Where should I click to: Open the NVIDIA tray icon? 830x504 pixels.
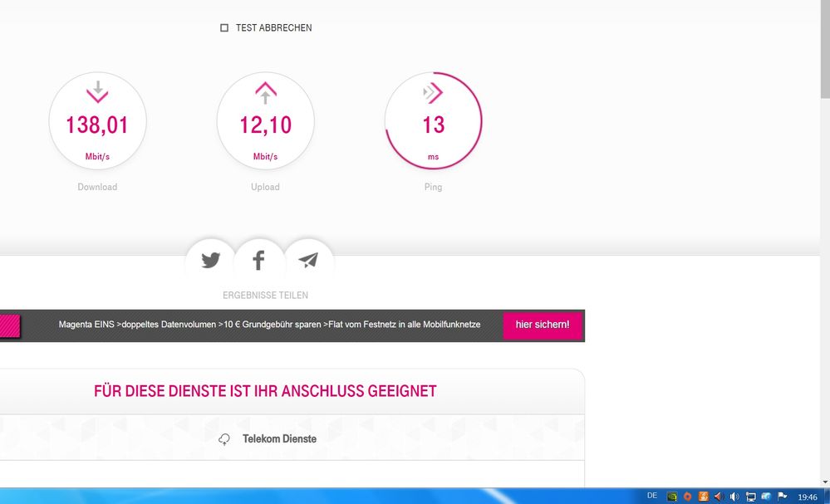point(672,497)
